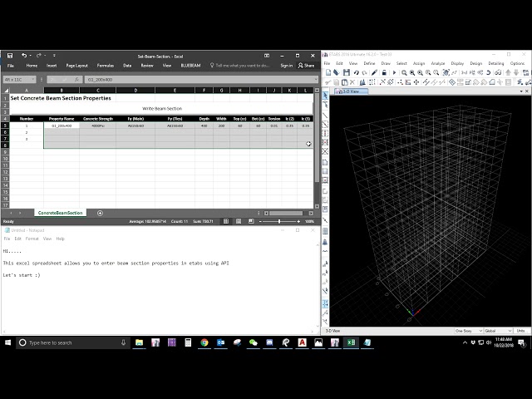Image resolution: width=532 pixels, height=399 pixels.
Task: Click Excel's Undo arrow icon
Action: (x=24, y=56)
